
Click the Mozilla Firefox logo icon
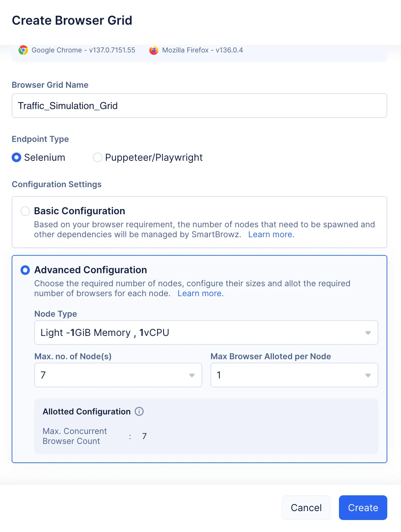coord(154,50)
